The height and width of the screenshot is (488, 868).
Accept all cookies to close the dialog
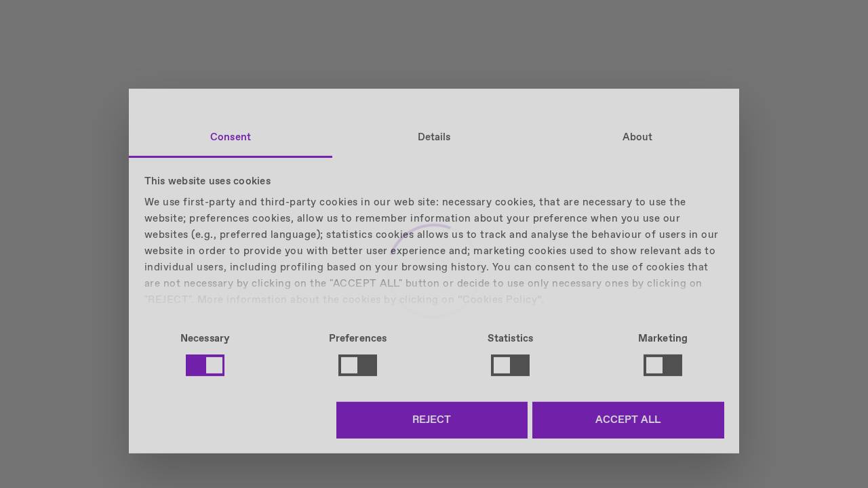tap(628, 420)
